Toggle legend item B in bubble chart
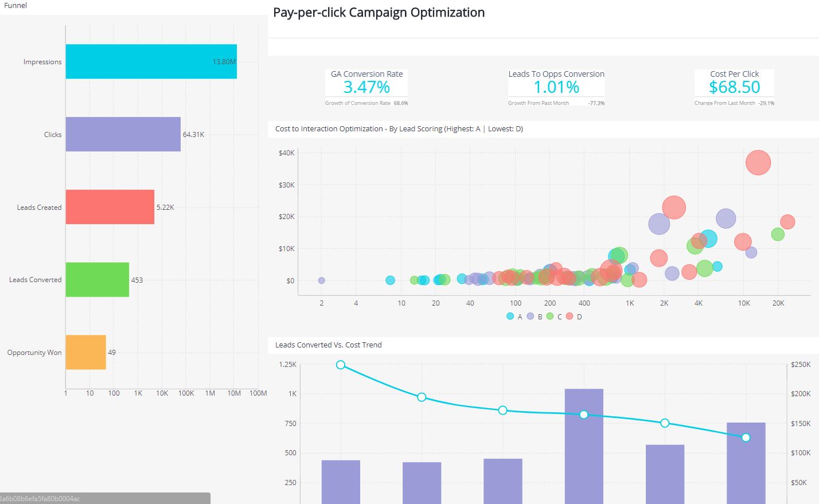Viewport: 819px width, 504px height. [535, 316]
